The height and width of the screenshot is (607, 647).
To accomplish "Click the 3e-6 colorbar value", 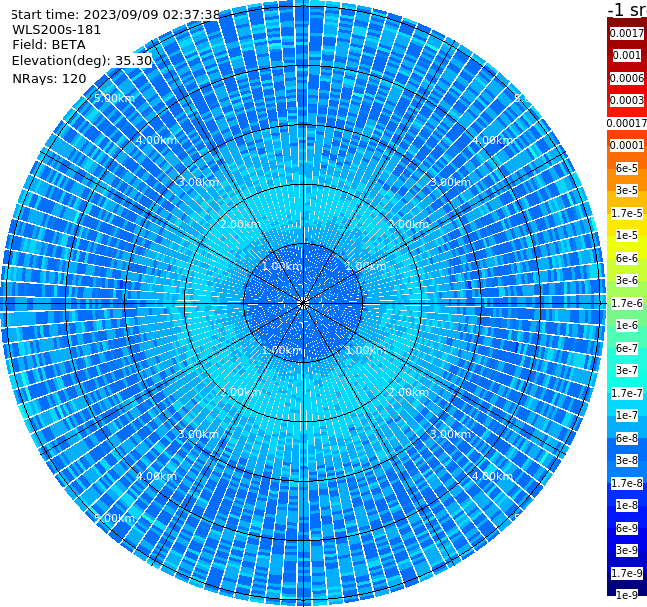I will point(627,280).
